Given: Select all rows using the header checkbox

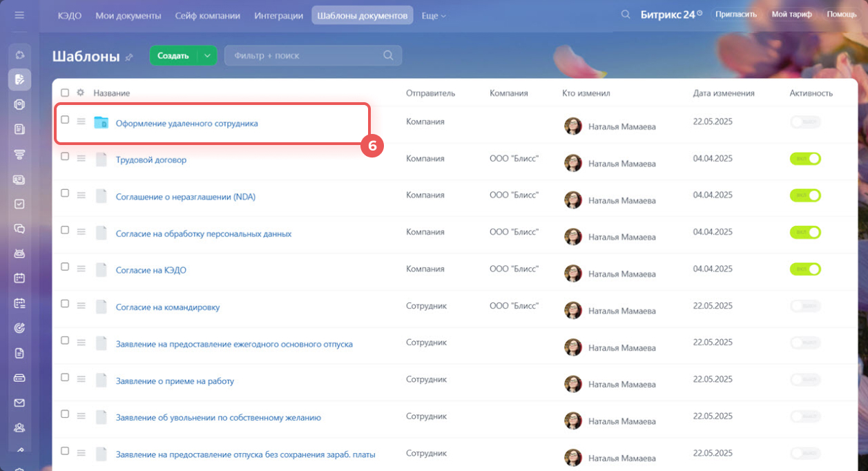Looking at the screenshot, I should (x=65, y=93).
